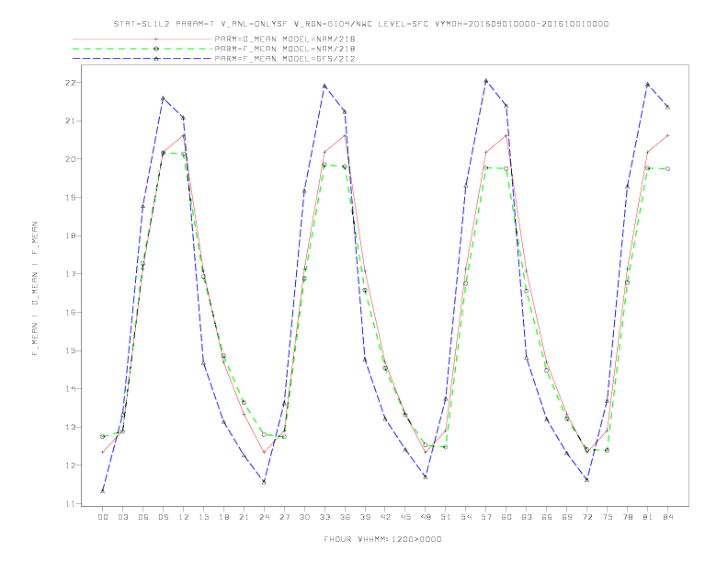This screenshot has height=563, width=728.
Task: Click y-axis tick label 18
Action: (70, 236)
